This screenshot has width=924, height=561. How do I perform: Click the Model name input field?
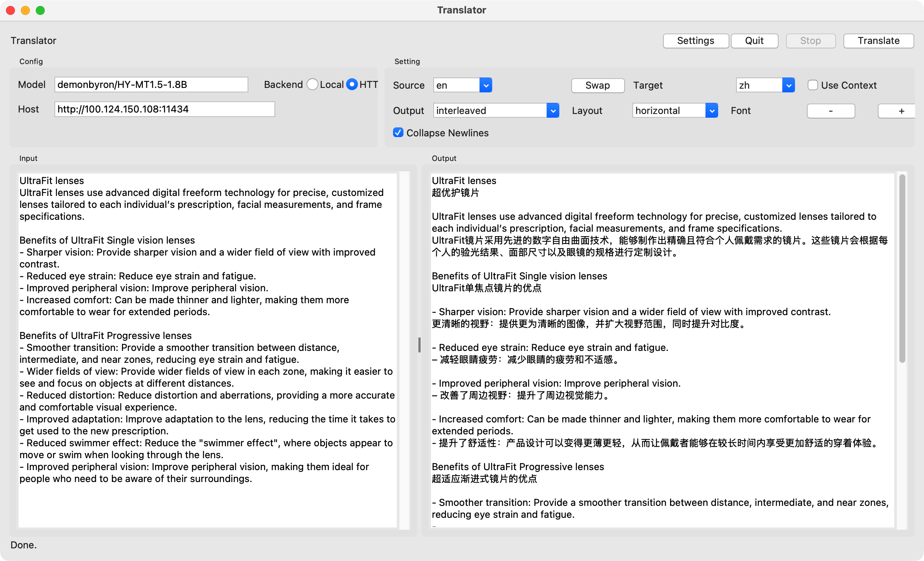[x=150, y=84]
